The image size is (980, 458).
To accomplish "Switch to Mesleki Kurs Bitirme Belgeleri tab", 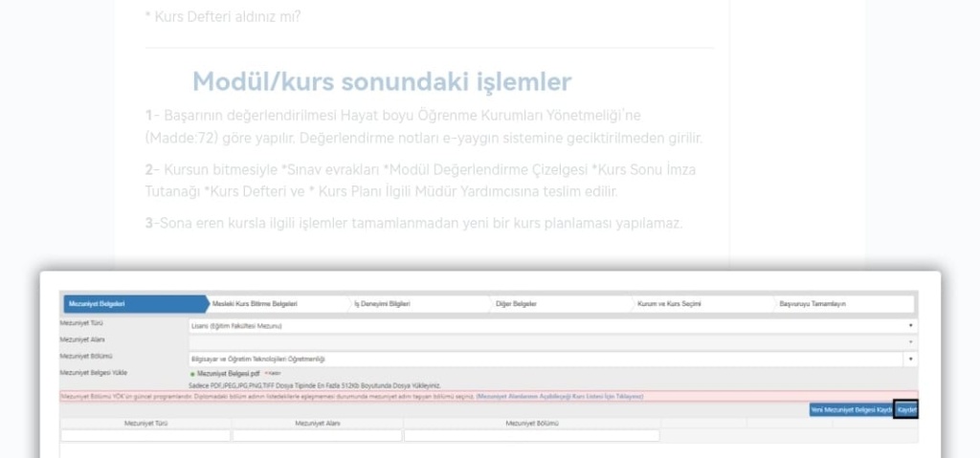I will click(x=255, y=304).
